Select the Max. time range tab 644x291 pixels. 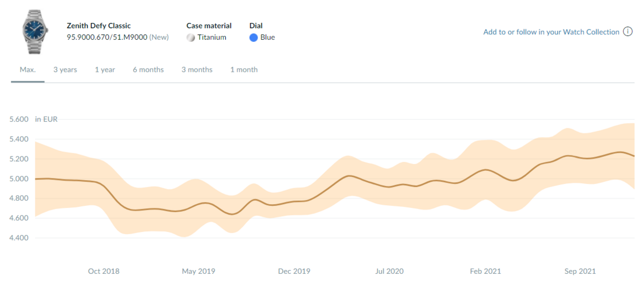27,70
